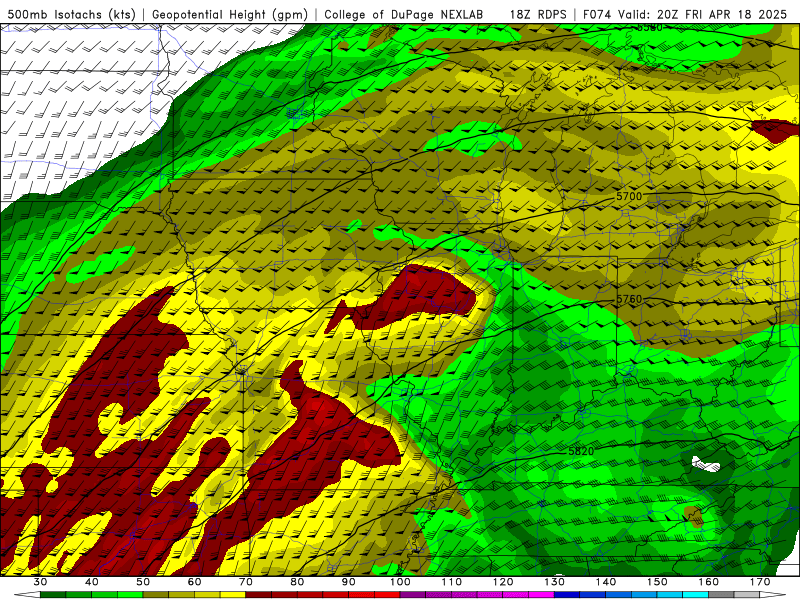Pick the purple swatch just right of 100

point(413,595)
